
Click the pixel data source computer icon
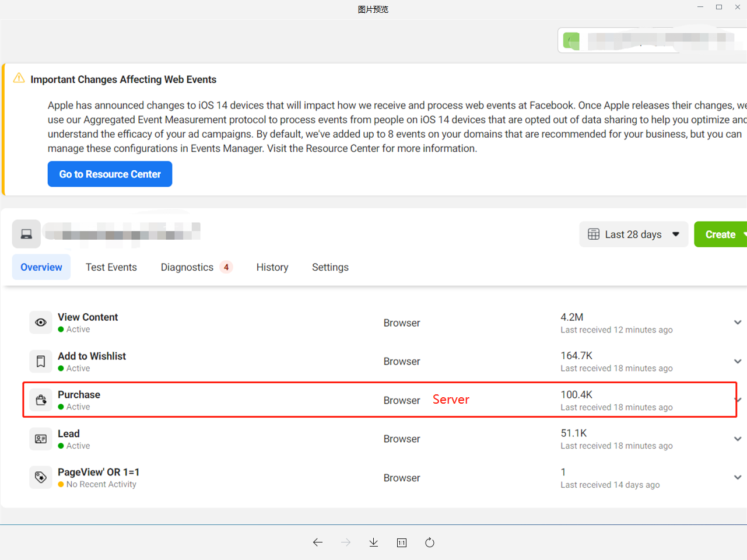(x=26, y=235)
